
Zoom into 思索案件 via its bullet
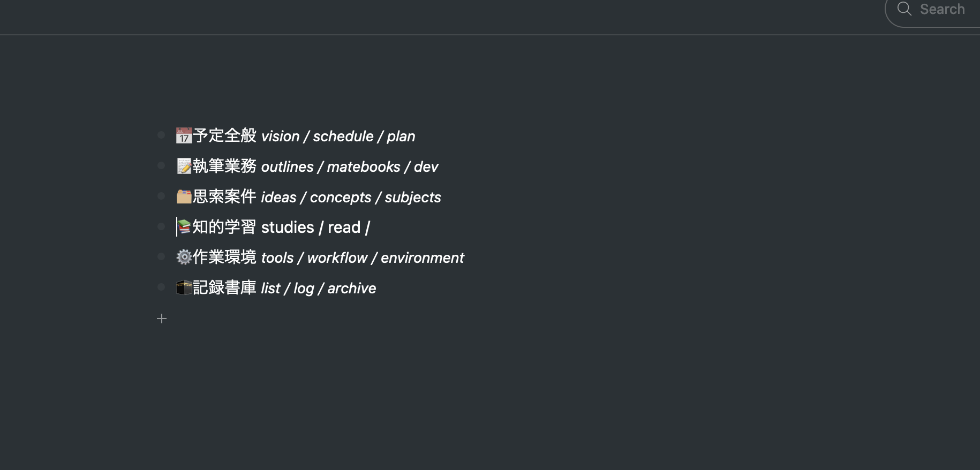[161, 196]
